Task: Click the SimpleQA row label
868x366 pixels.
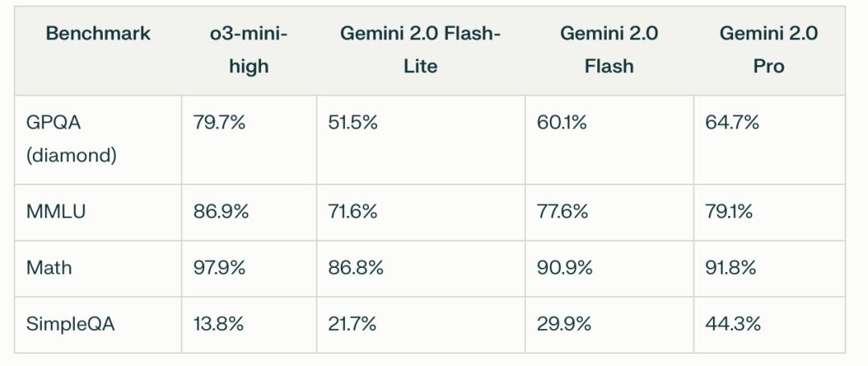Action: click(70, 324)
